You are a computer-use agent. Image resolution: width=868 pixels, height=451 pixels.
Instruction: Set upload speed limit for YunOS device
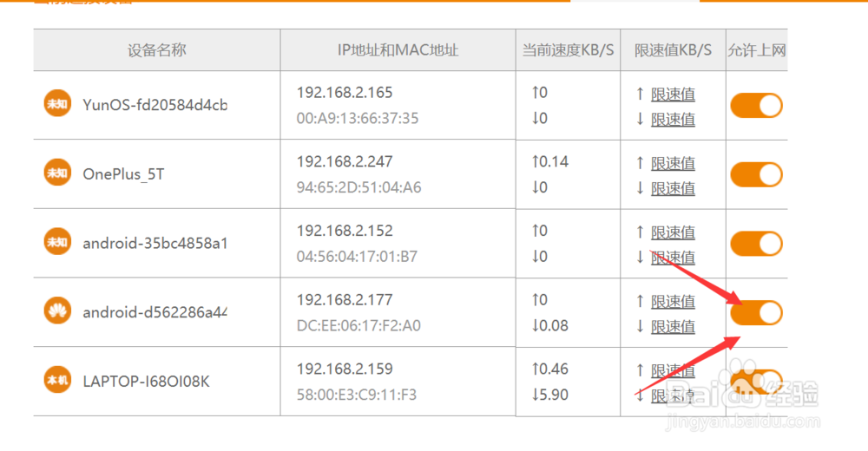673,95
